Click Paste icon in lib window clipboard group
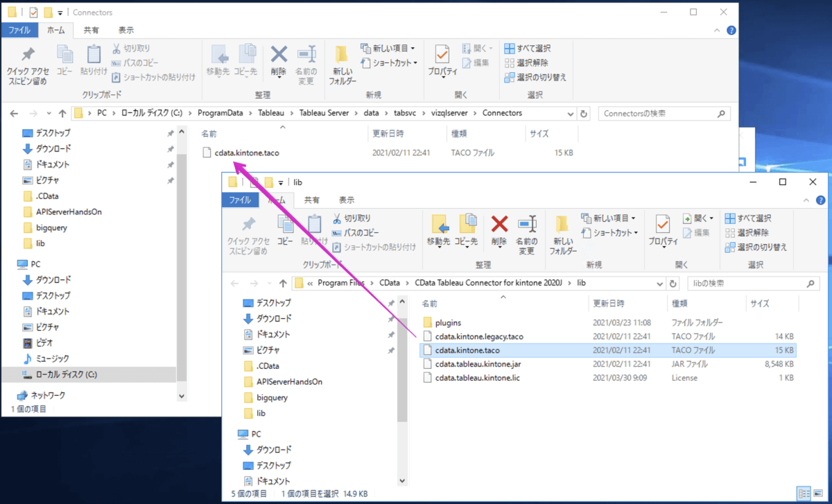This screenshot has height=504, width=832. [x=314, y=230]
